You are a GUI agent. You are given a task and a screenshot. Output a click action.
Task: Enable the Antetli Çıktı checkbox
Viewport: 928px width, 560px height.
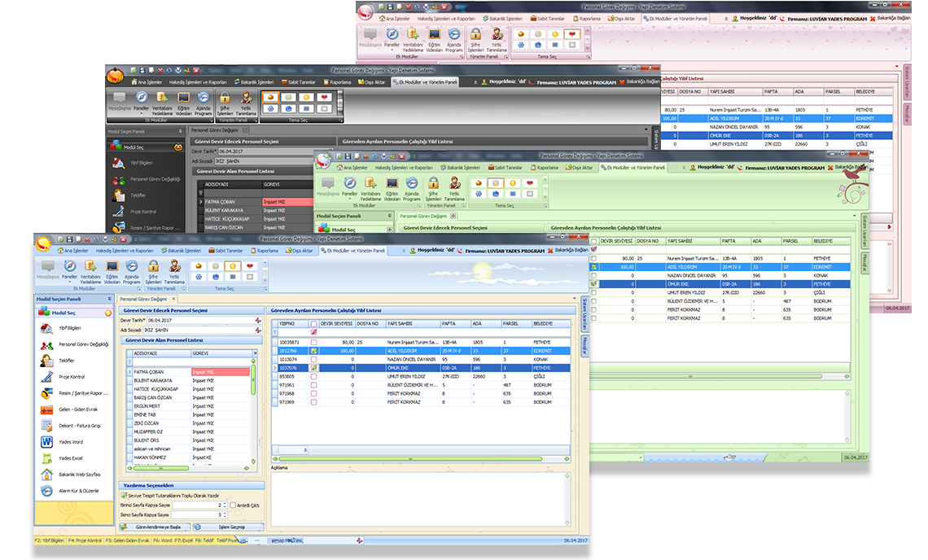coord(232,505)
